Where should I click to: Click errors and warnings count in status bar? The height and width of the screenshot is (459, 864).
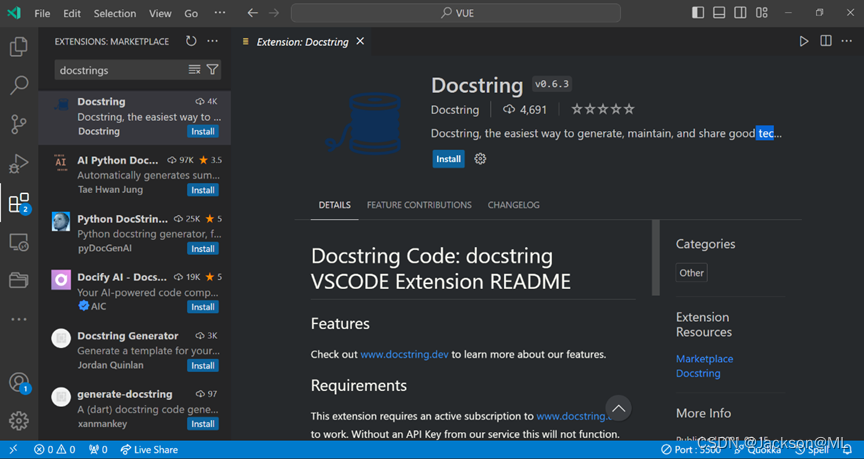(55, 450)
